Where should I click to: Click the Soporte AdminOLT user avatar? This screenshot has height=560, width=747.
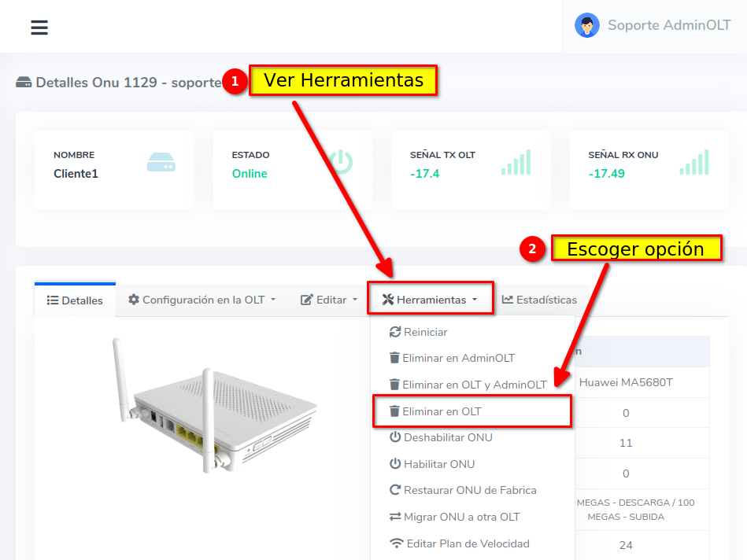coord(586,26)
